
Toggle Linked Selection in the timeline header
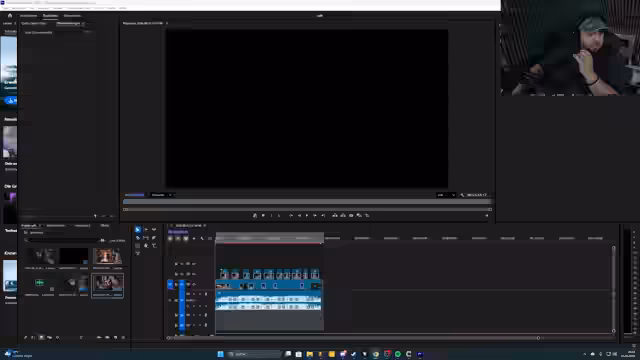[x=186, y=238]
